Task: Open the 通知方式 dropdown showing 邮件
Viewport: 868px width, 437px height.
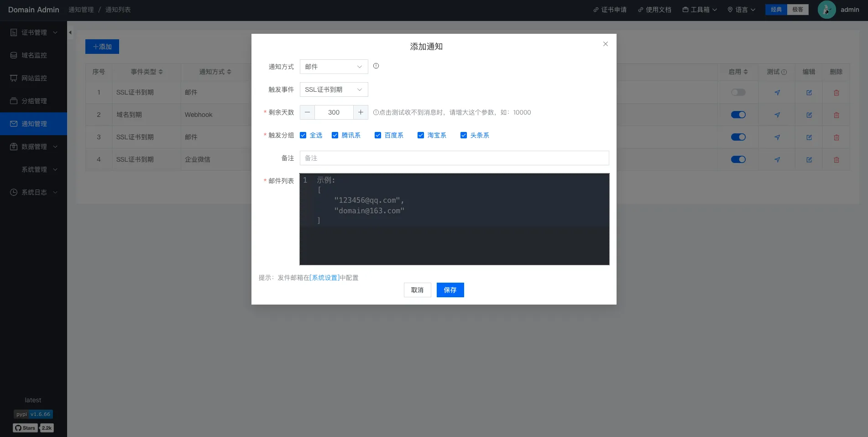Action: (x=334, y=67)
